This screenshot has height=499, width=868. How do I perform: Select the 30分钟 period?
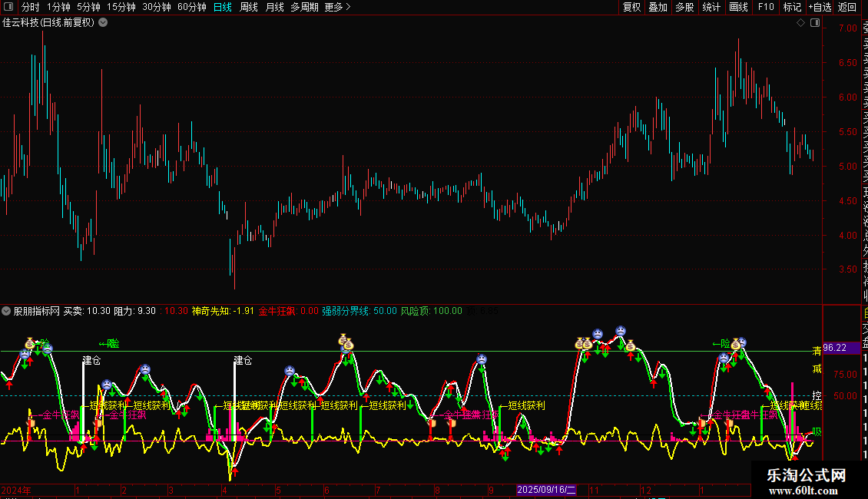[156, 7]
